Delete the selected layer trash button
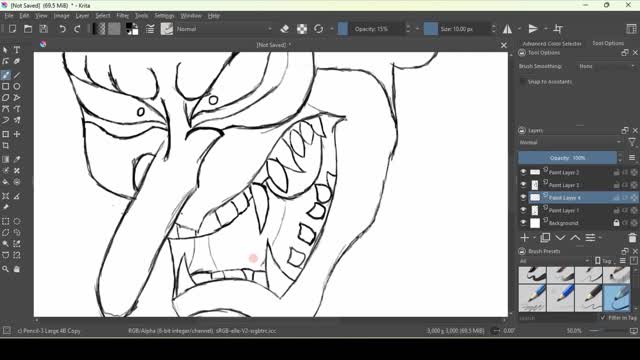This screenshot has height=360, width=640. pyautogui.click(x=632, y=238)
